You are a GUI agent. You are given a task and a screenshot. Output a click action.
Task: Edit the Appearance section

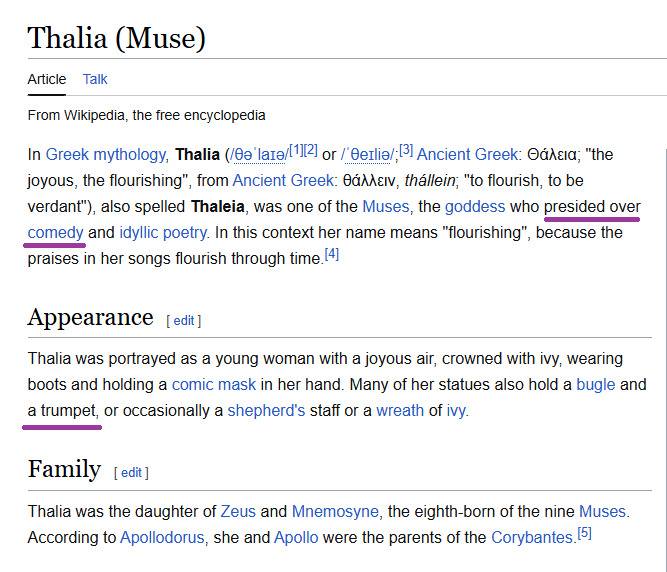pyautogui.click(x=184, y=320)
